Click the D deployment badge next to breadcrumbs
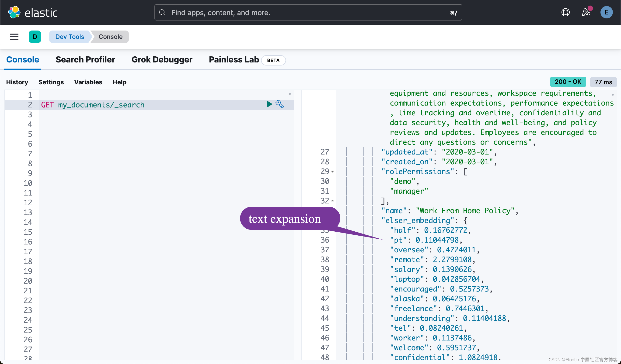Screen dimensions: 621x364 pyautogui.click(x=35, y=37)
